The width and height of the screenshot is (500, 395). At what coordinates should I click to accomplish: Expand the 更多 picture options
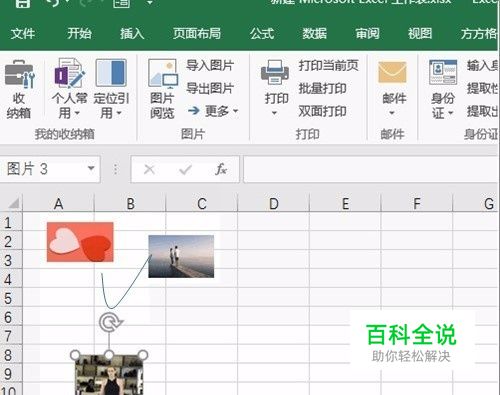(x=213, y=111)
